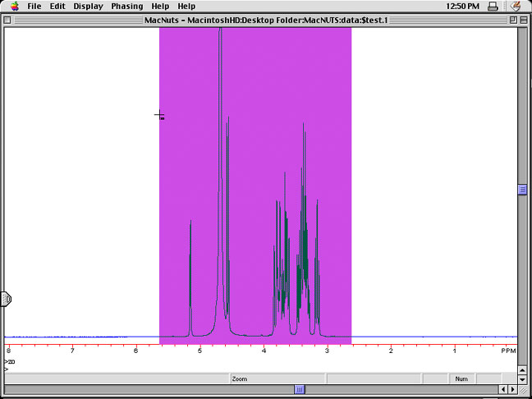The height and width of the screenshot is (399, 532).
Task: Open the Edit menu
Action: pos(57,6)
